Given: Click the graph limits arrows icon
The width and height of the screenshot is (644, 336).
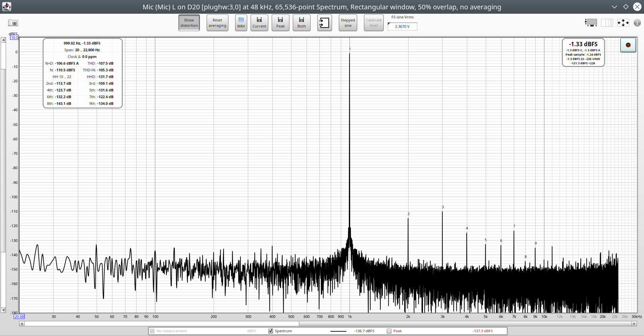Looking at the screenshot, I should 623,23.
